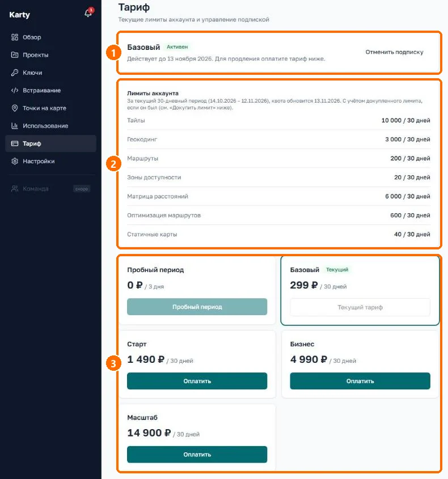The height and width of the screenshot is (479, 448).
Task: Select the Базовый plan card title
Action: [305, 270]
